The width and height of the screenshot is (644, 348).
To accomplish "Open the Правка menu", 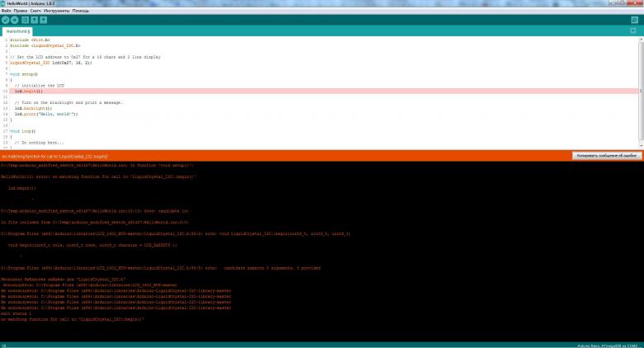I will coord(21,11).
